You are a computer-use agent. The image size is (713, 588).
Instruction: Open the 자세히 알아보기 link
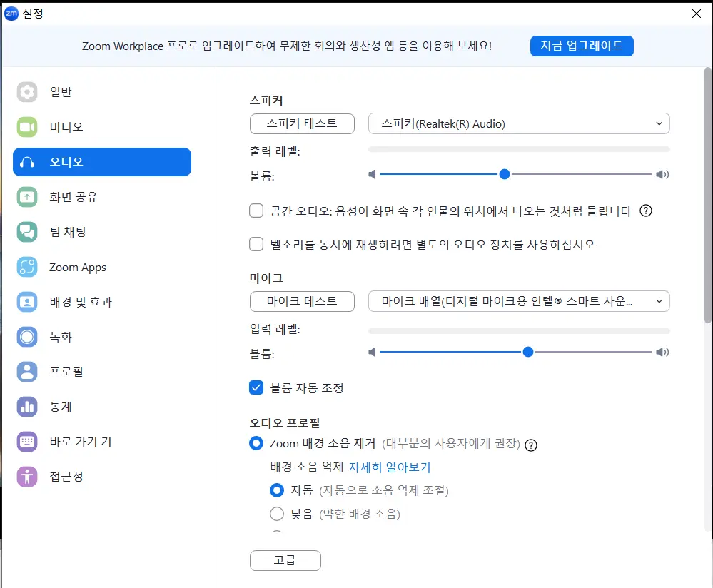point(391,466)
